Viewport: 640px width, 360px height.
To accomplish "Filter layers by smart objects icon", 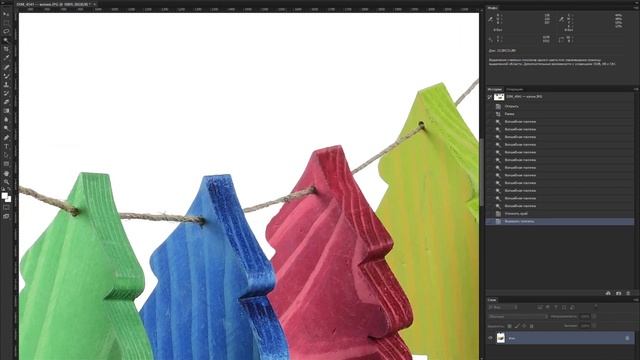I will coord(572,307).
